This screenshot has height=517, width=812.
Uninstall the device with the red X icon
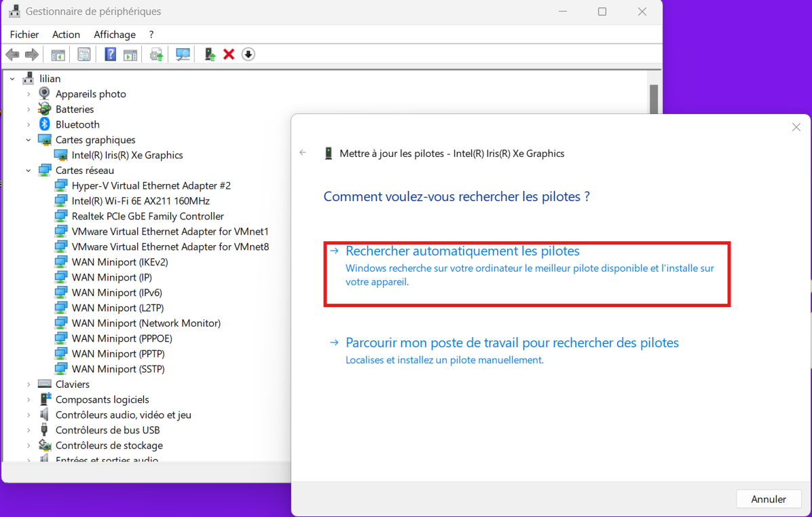[x=229, y=54]
